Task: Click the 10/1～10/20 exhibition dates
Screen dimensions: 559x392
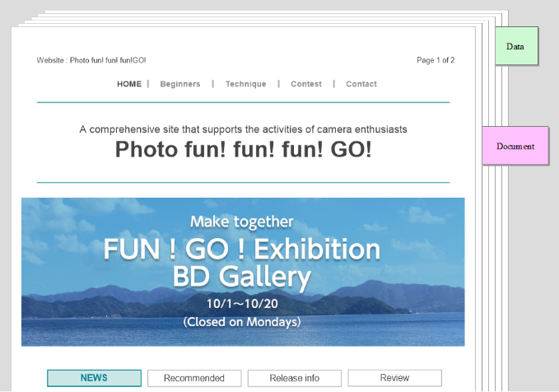Action: click(242, 304)
